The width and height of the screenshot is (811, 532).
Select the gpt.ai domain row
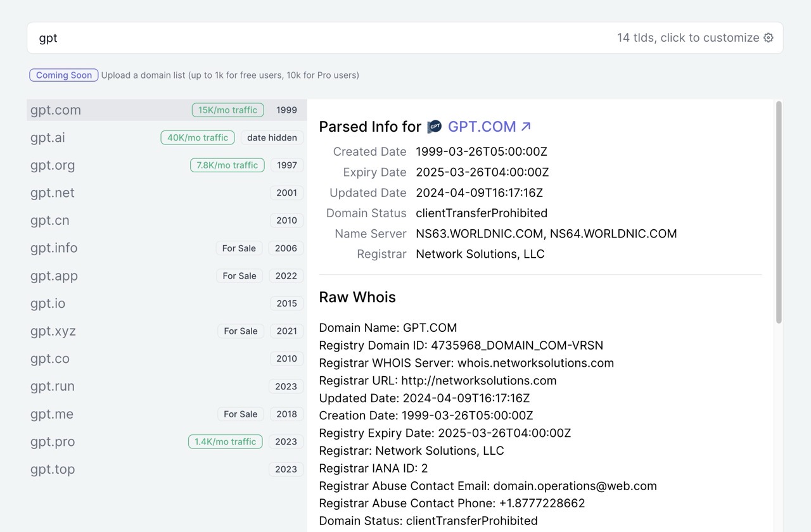pos(167,137)
